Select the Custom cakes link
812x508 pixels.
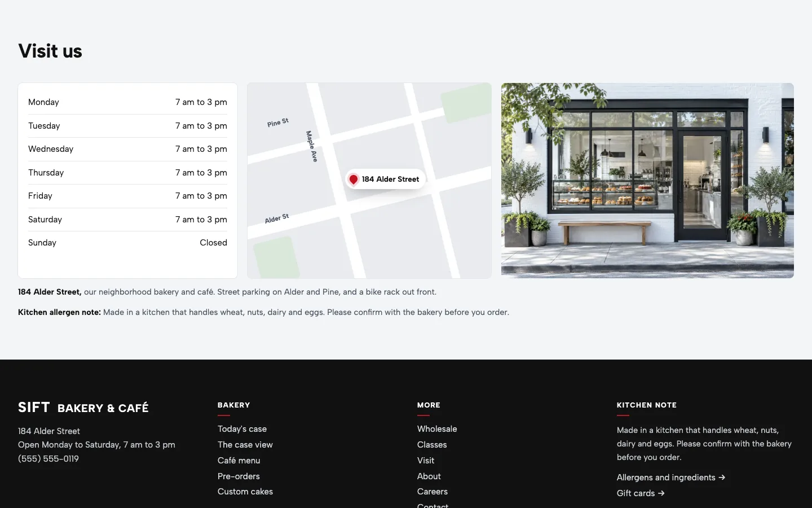click(245, 492)
